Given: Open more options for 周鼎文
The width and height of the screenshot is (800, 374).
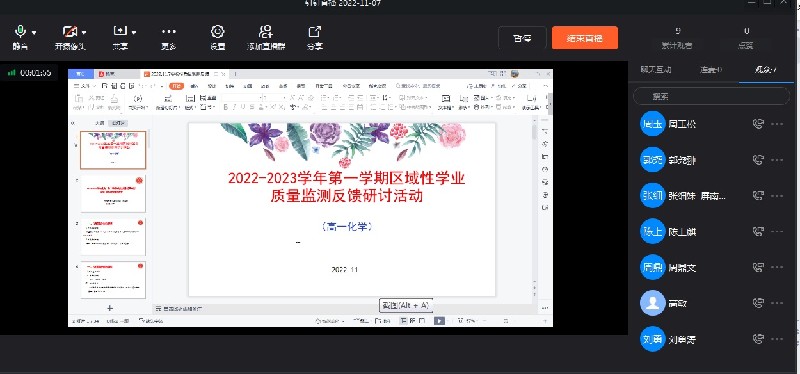Looking at the screenshot, I should tap(777, 267).
